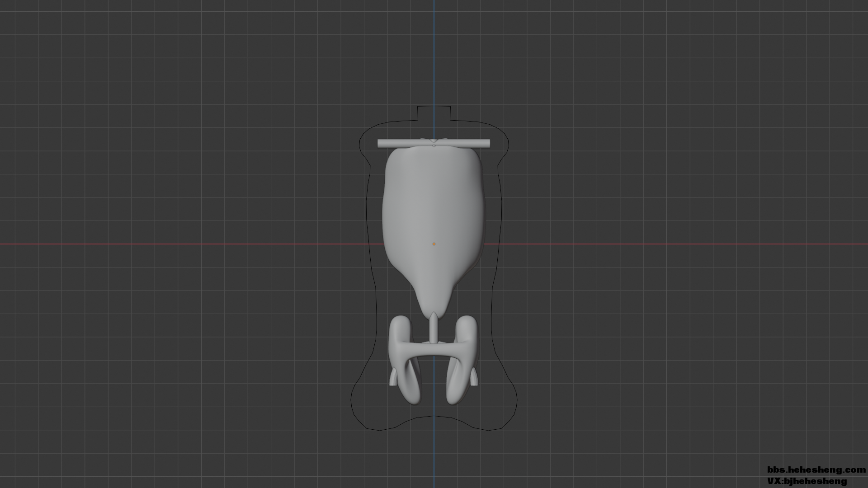The image size is (868, 488).
Task: Click the curved bridge joining both handles
Action: pos(434,350)
